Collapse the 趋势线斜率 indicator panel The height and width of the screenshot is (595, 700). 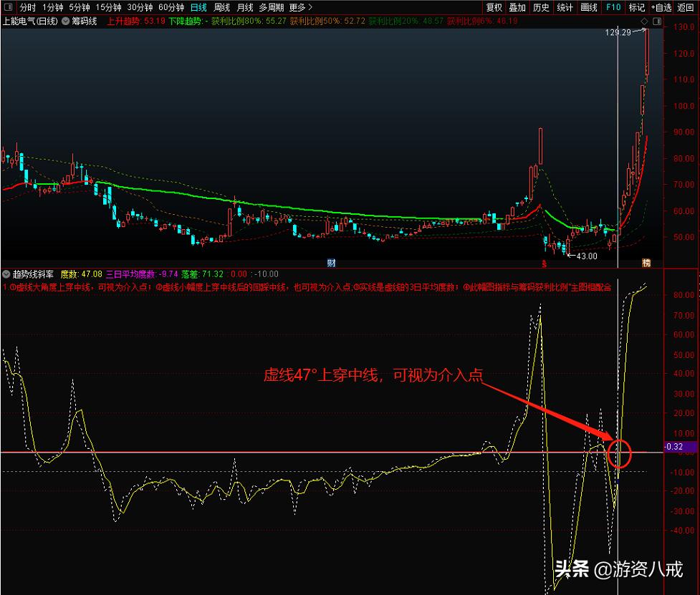click(x=6, y=273)
